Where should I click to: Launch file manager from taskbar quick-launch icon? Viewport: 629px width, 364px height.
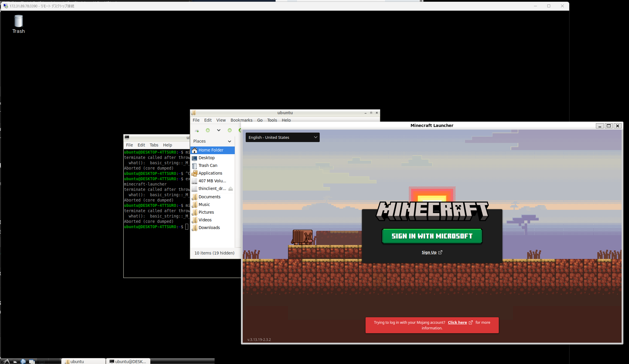pyautogui.click(x=15, y=362)
